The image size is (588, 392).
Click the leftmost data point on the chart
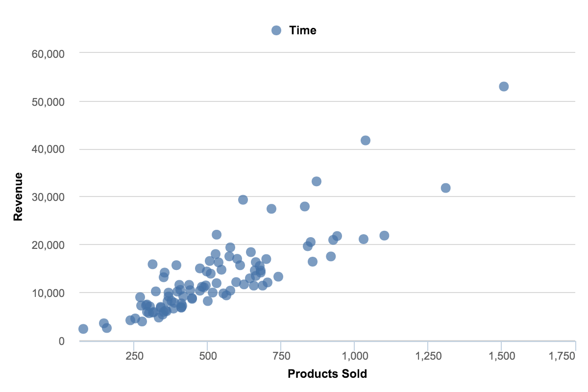point(83,329)
